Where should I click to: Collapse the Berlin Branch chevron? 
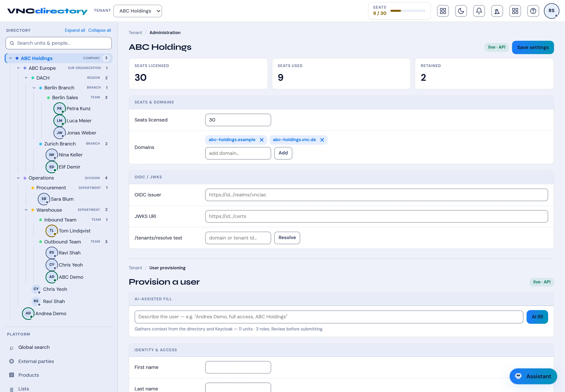tap(34, 88)
